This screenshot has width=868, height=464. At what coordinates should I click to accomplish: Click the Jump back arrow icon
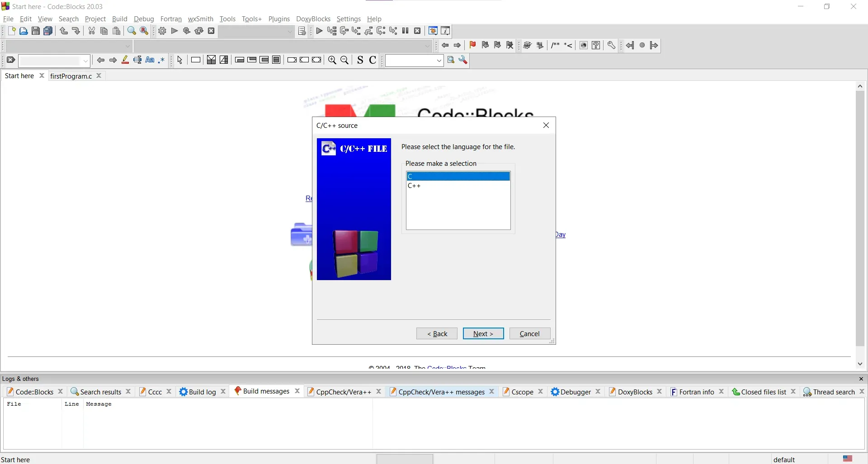(630, 45)
